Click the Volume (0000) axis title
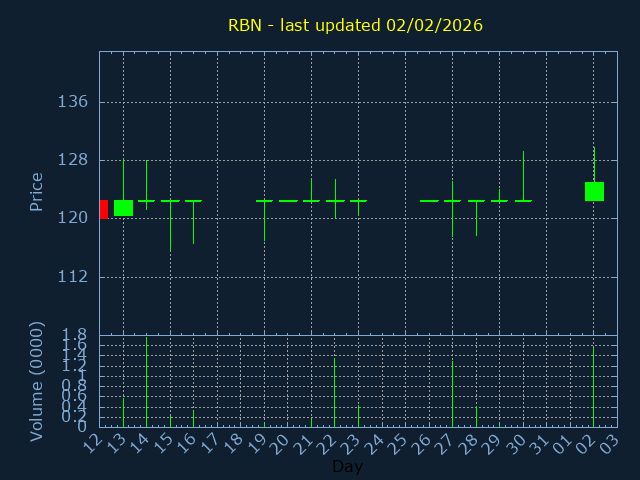 [x=37, y=381]
